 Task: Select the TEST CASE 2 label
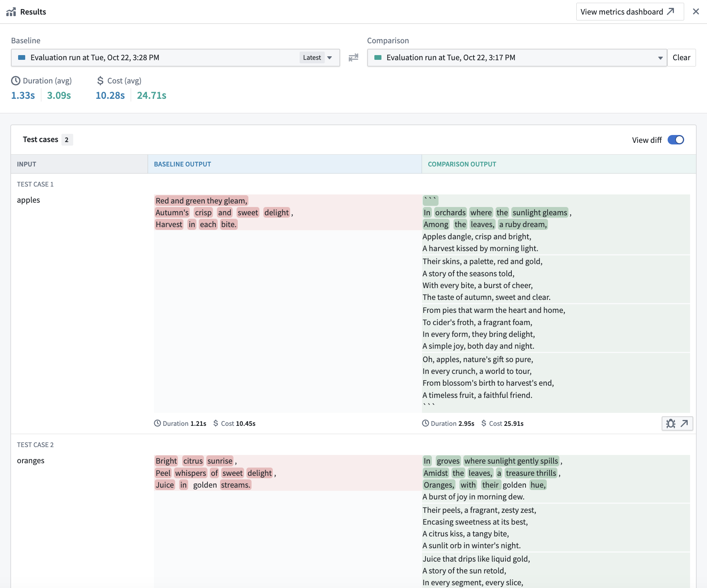(x=35, y=445)
